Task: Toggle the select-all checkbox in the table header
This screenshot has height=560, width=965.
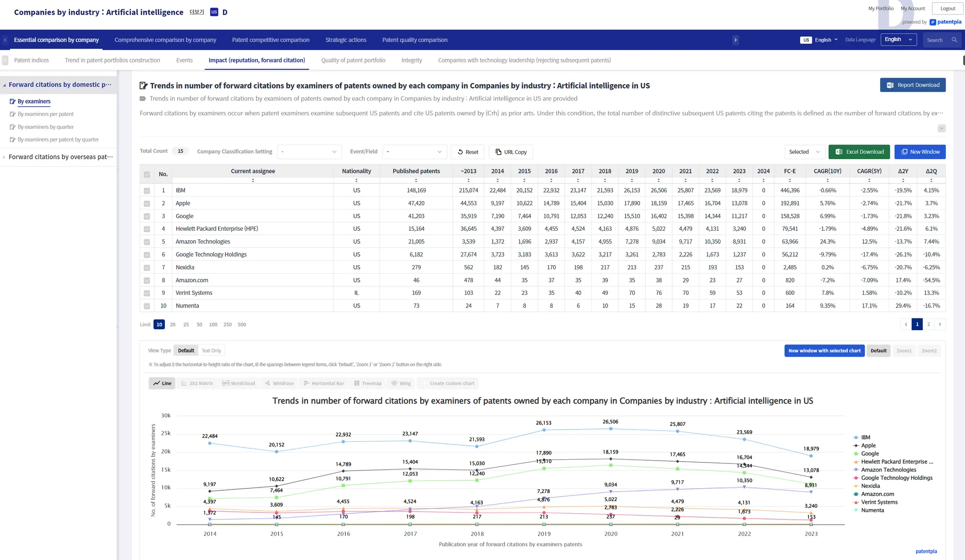Action: (x=147, y=175)
